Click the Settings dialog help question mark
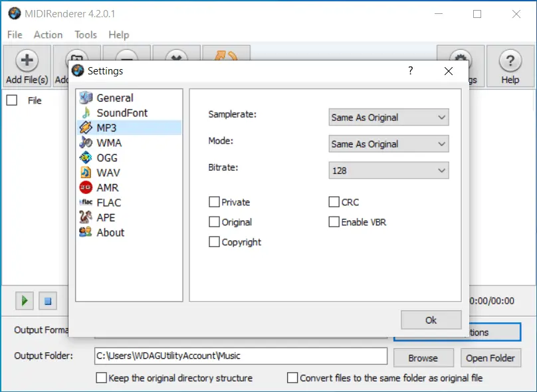This screenshot has height=392, width=537. (x=410, y=71)
